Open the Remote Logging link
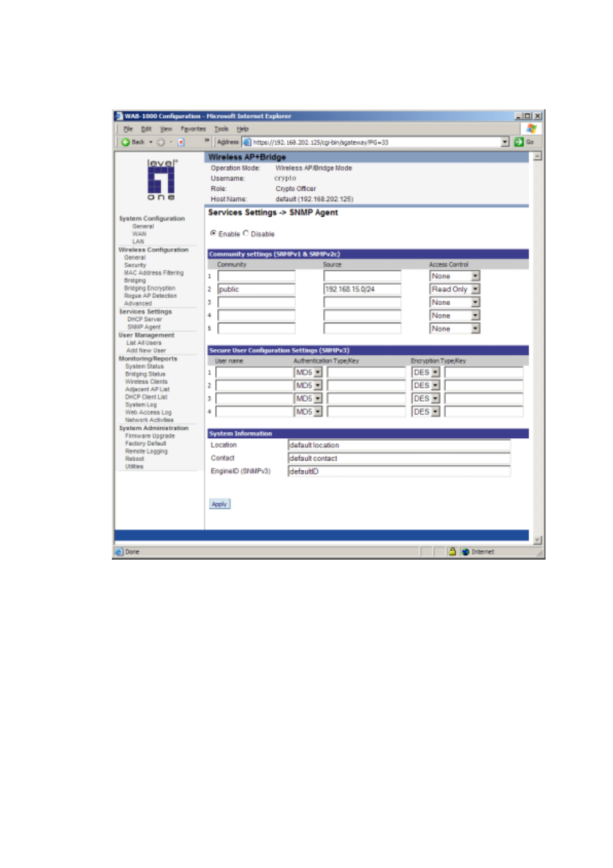 [x=147, y=452]
